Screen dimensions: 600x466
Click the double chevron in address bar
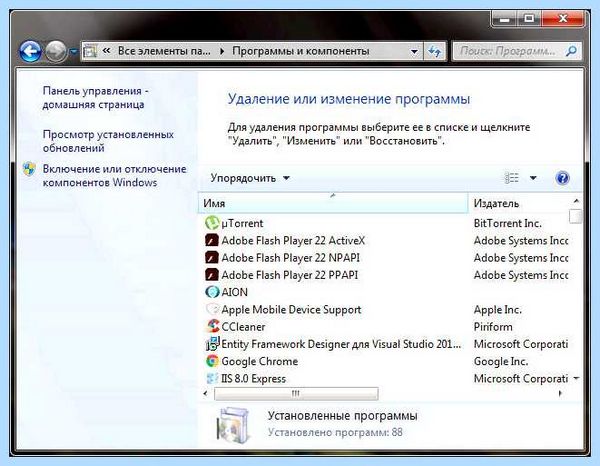pyautogui.click(x=107, y=51)
